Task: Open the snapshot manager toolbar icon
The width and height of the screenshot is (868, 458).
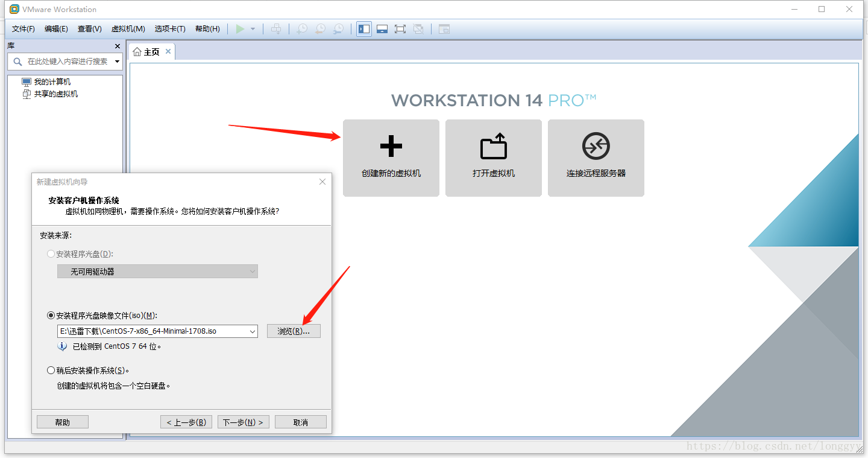Action: pos(339,29)
